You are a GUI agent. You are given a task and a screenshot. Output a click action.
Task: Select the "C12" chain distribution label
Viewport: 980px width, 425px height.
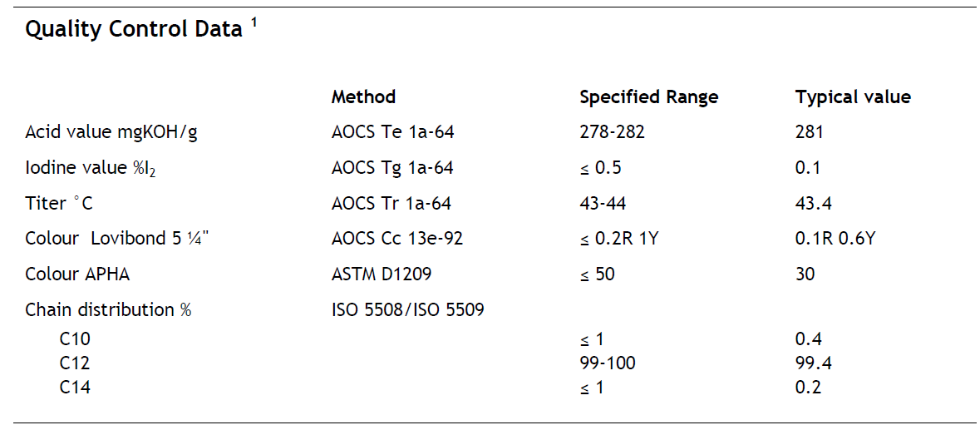74,363
